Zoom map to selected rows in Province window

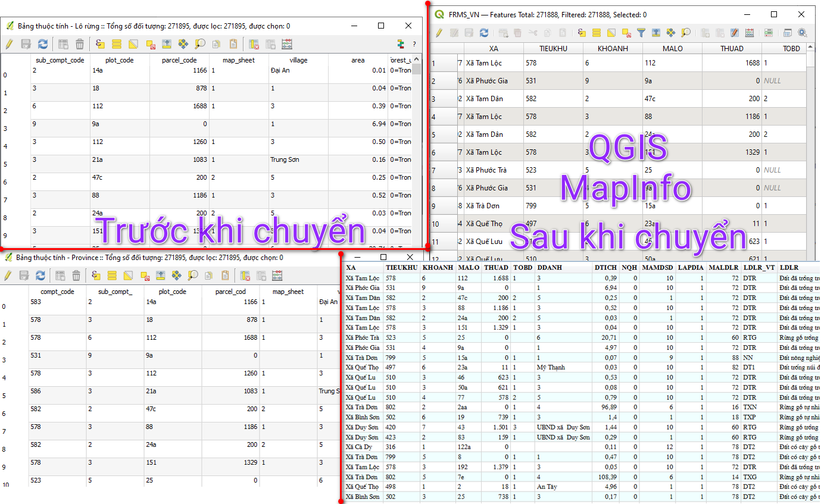(193, 275)
